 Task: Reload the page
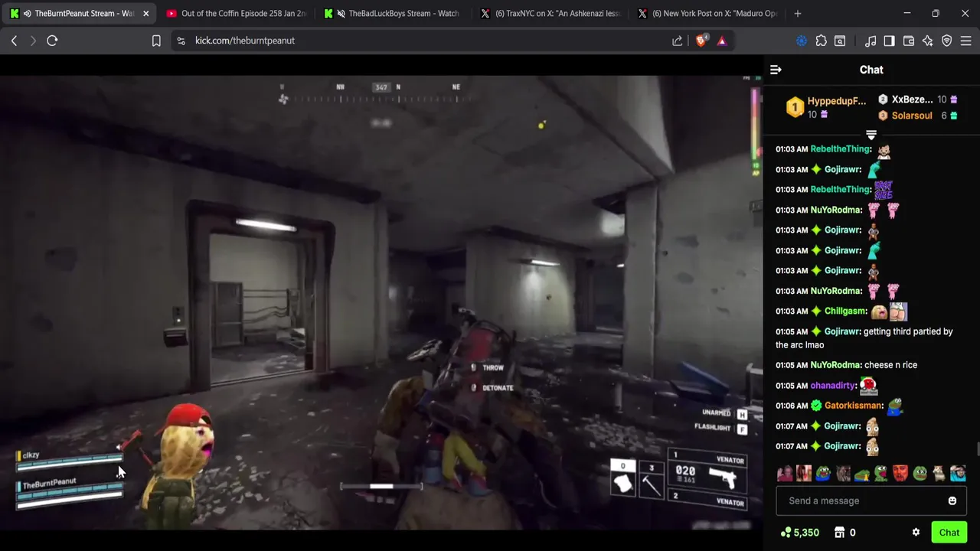point(52,41)
